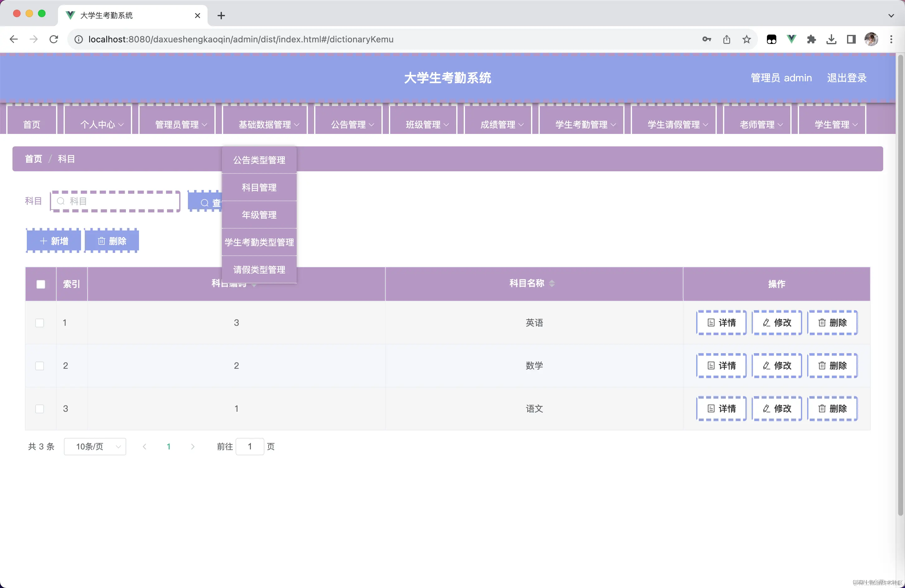Check the row for 语文
Screen dimensions: 905x588
tap(40, 409)
